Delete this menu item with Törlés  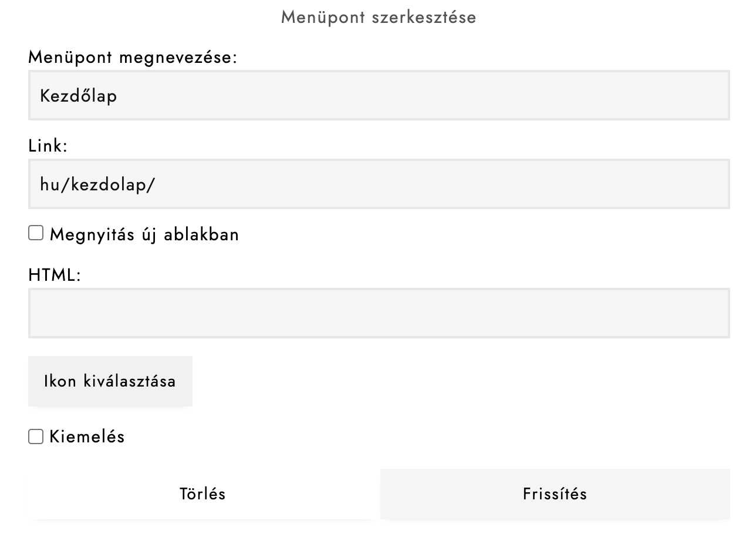click(x=203, y=494)
